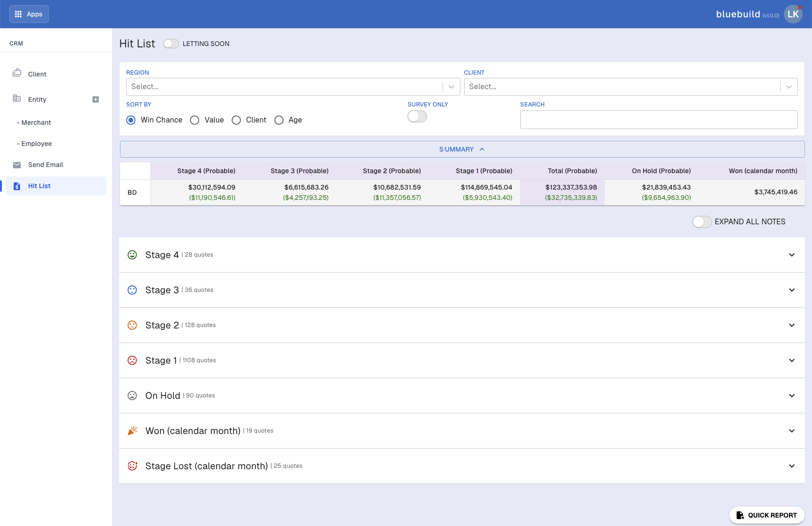The height and width of the screenshot is (526, 812).
Task: Turn on Expand All Notes toggle
Action: click(x=702, y=221)
